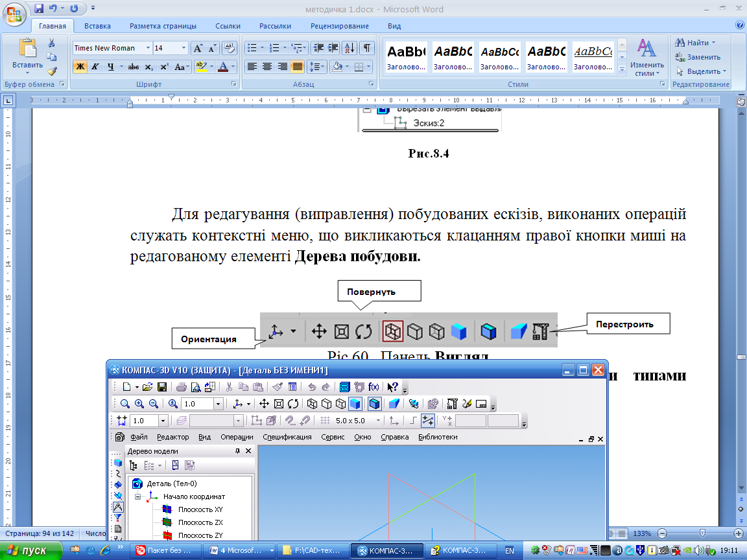This screenshot has height=560, width=747.
Task: Toggle show paragraph marks (¶) in Word
Action: click(367, 48)
